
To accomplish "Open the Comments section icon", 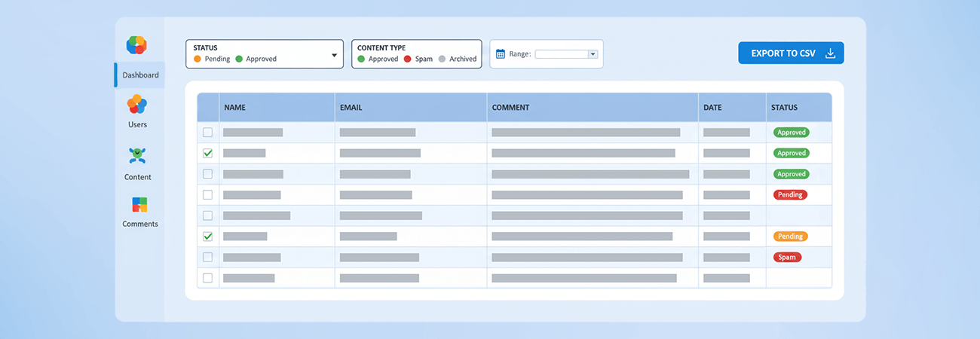I will pos(139,204).
